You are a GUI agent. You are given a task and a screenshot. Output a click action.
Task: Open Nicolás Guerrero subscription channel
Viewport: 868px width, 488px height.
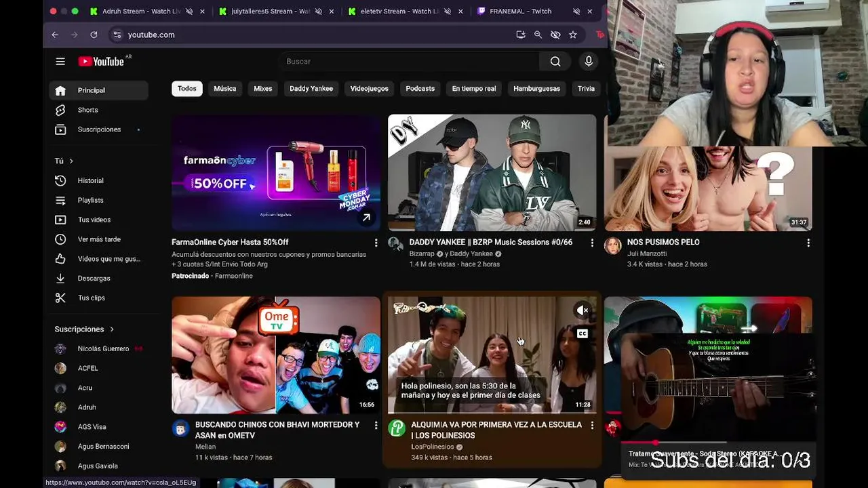click(98, 348)
